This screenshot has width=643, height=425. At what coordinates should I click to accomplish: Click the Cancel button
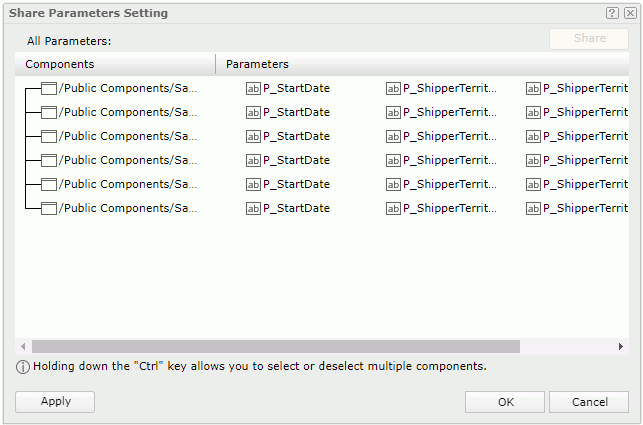pos(589,402)
